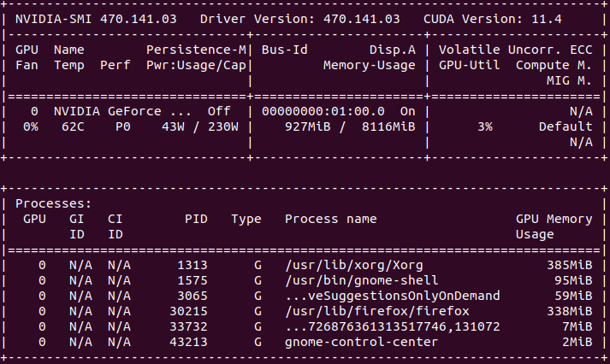610x364 pixels.
Task: Click the PID column header
Action: pyautogui.click(x=196, y=219)
